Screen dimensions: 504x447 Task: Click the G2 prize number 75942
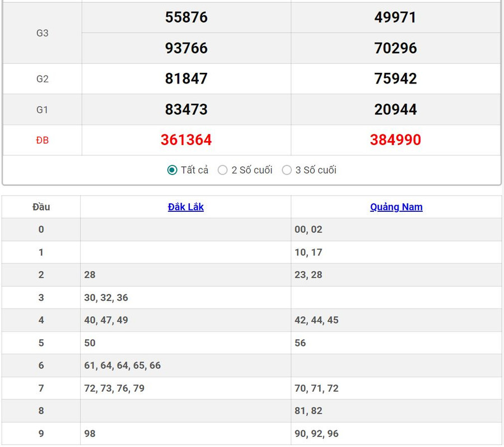395,78
